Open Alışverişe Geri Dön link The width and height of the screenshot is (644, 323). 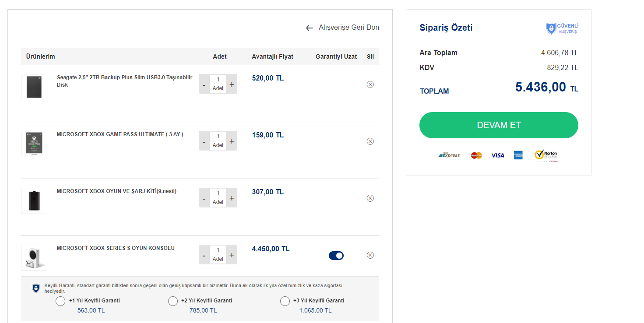[348, 28]
